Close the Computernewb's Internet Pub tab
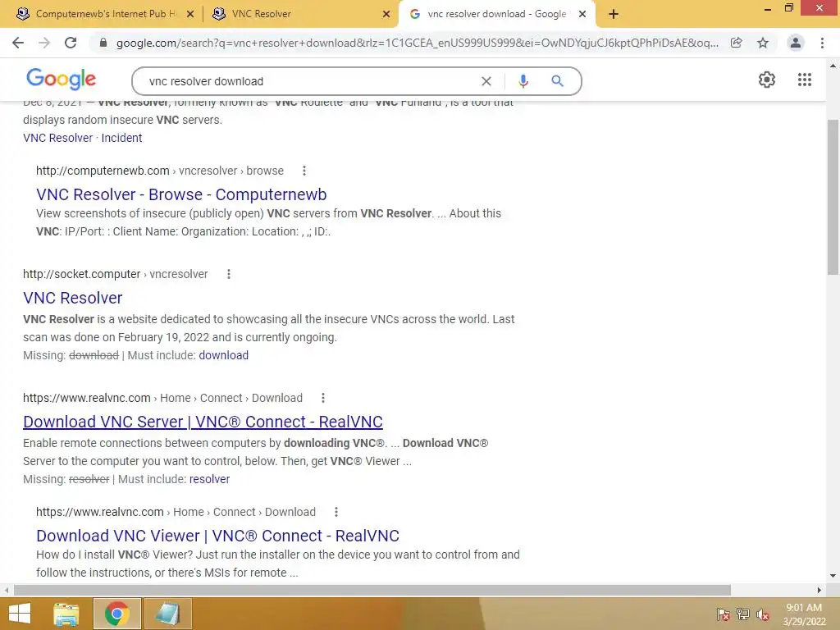The height and width of the screenshot is (630, 840). (x=190, y=15)
